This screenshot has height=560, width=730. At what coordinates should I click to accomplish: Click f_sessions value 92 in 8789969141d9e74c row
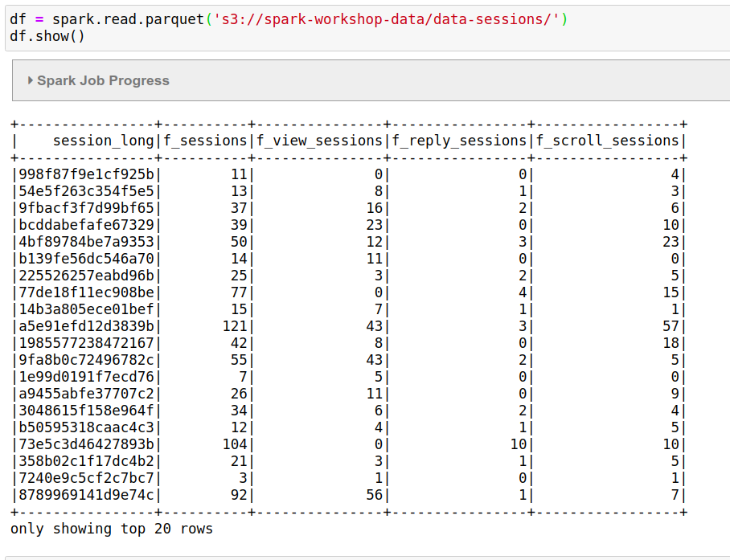coord(239,494)
